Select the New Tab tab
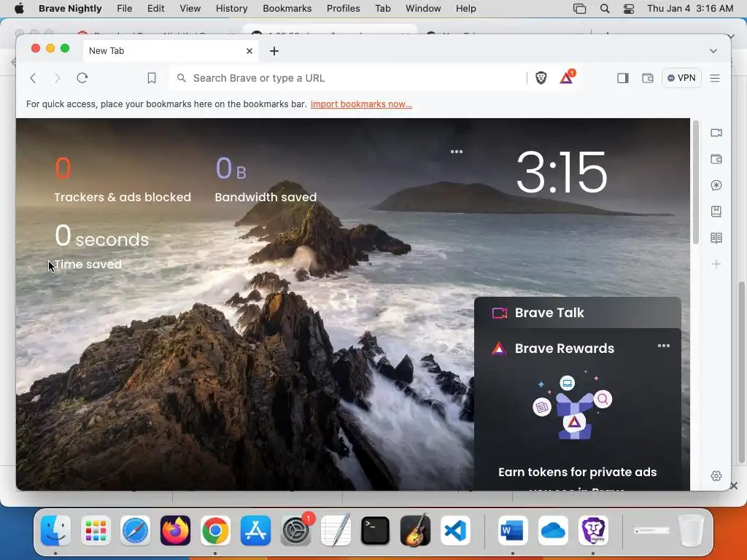Screen dimensions: 747x560 tap(170, 51)
